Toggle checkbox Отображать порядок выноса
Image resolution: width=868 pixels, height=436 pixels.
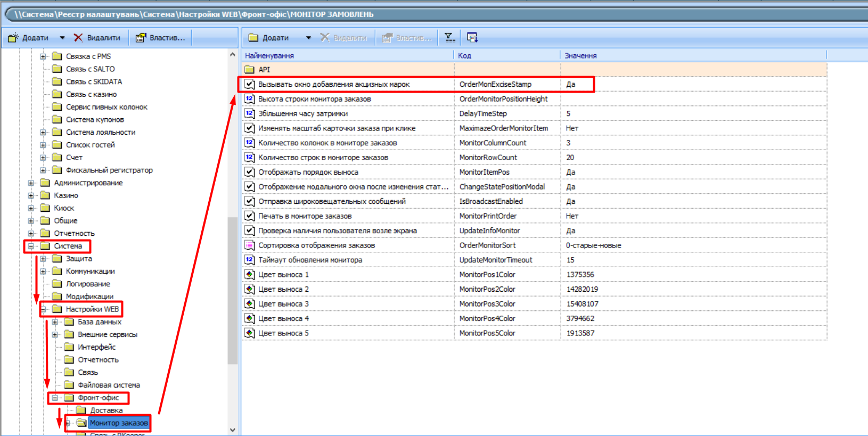pyautogui.click(x=249, y=172)
